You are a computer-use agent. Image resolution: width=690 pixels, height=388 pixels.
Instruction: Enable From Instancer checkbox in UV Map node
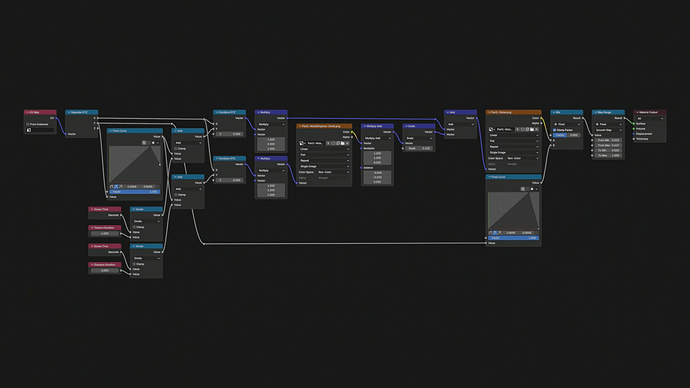[28, 124]
